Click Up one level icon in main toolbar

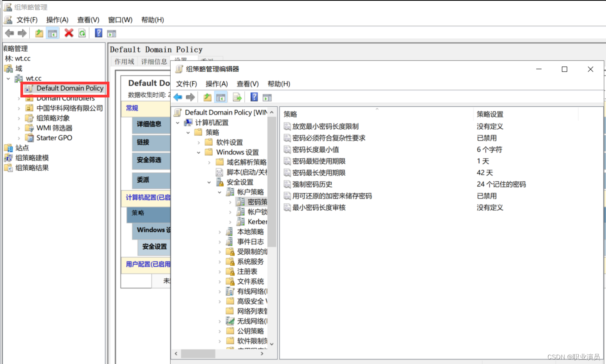click(39, 33)
